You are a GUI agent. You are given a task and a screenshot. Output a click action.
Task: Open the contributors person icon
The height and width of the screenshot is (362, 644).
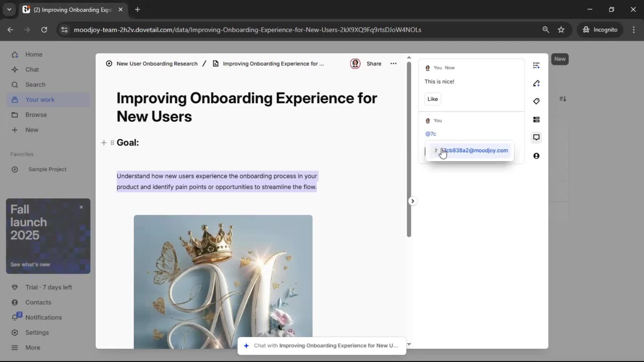point(536,156)
